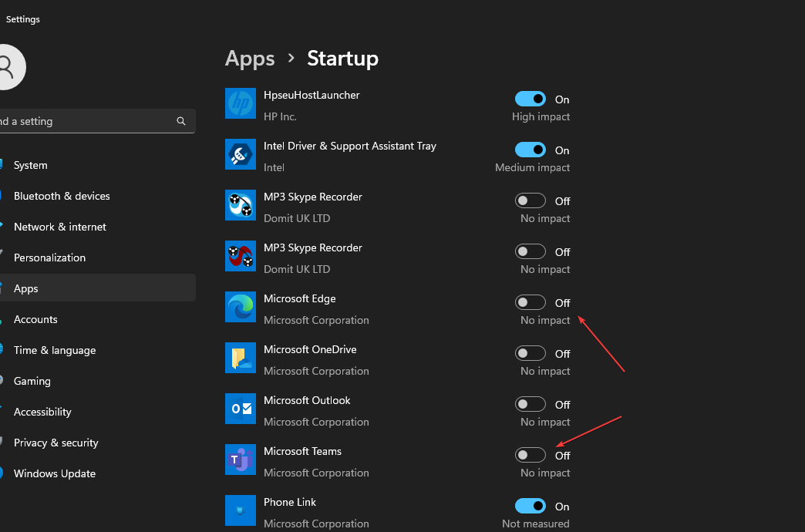The width and height of the screenshot is (805, 532).
Task: Click the Microsoft Edge app icon
Action: 241,307
